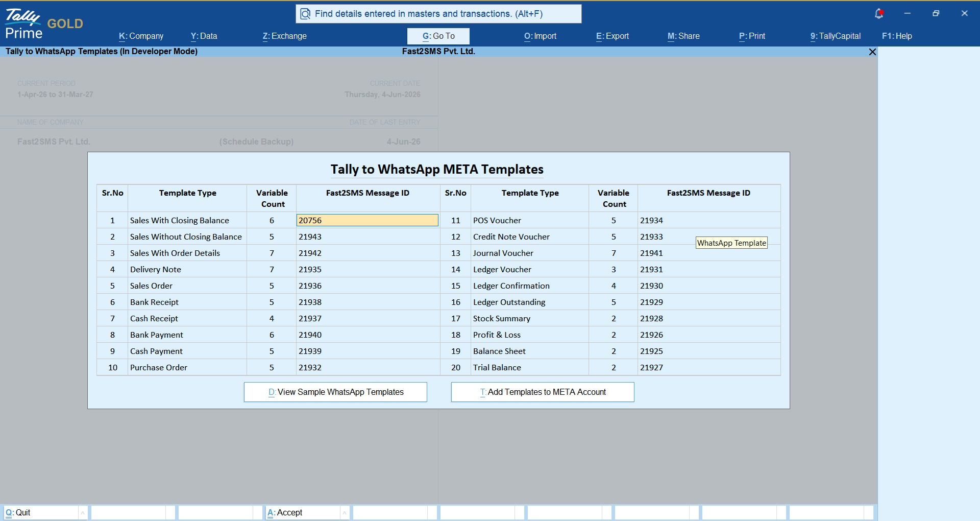Click the Delivery Note template type
Viewport: 980px width, 521px height.
click(156, 269)
